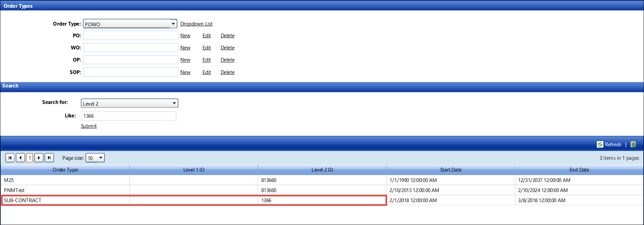Expand the Search for Level 2 dropdown
Image resolution: width=644 pixels, height=225 pixels.
tap(174, 103)
